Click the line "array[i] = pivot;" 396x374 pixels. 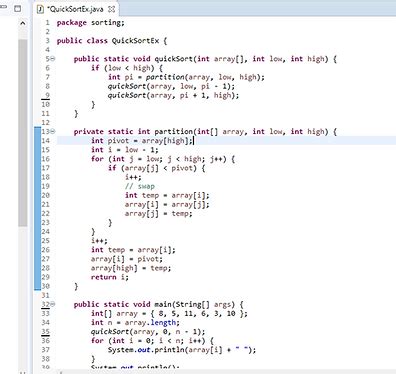(x=127, y=259)
